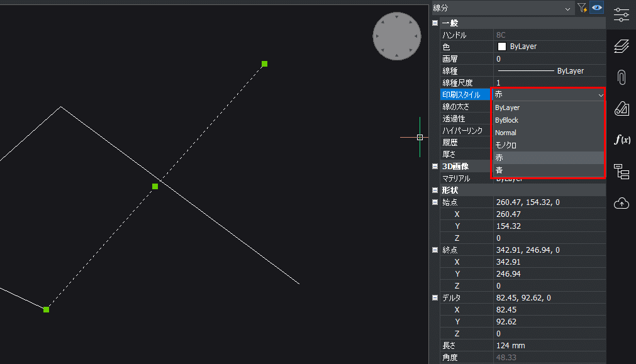636x364 pixels.
Task: Click the 終点 combined value 342.91, 246.94, 0
Action: (549, 250)
